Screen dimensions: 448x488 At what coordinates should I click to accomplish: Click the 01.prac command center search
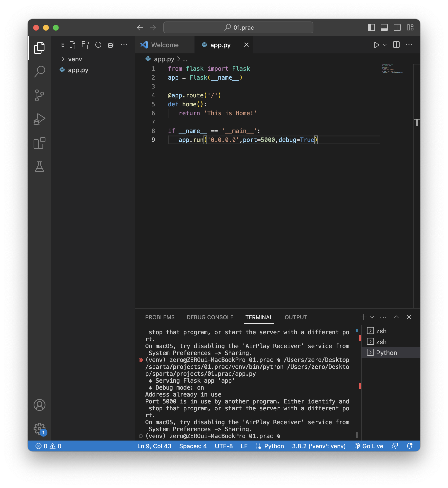pos(238,27)
